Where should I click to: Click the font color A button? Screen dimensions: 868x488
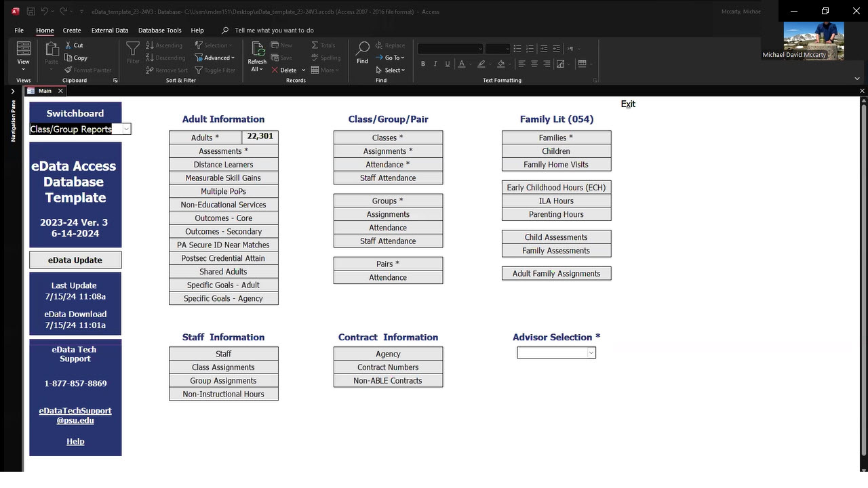461,64
